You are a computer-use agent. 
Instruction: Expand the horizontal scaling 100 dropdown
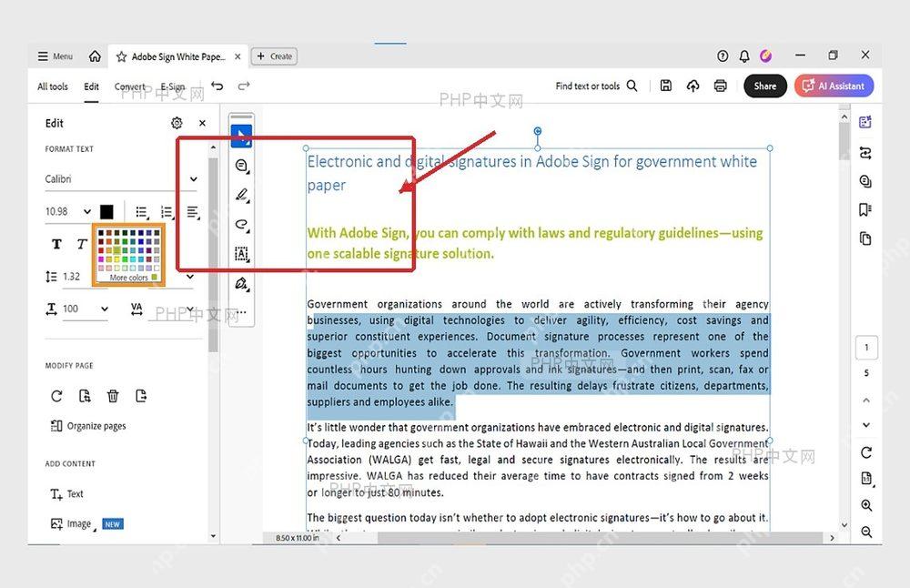[x=105, y=309]
